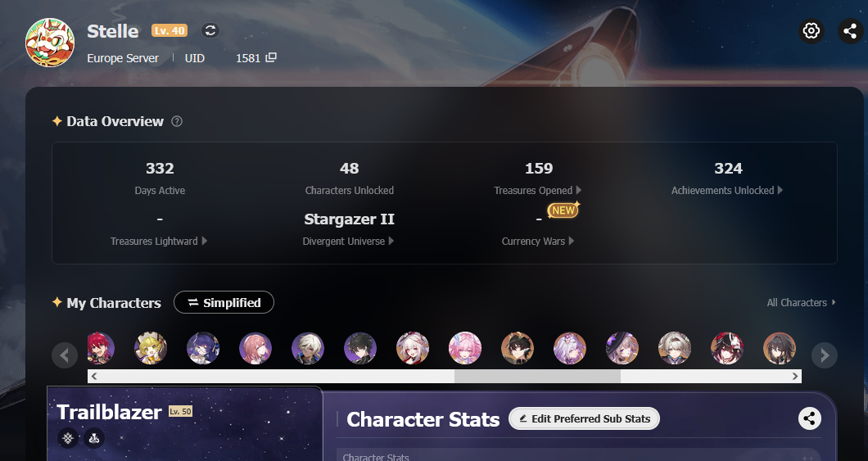Click the refresh icon next to Lv. 40
Screen dimensions: 868x461
210,30
